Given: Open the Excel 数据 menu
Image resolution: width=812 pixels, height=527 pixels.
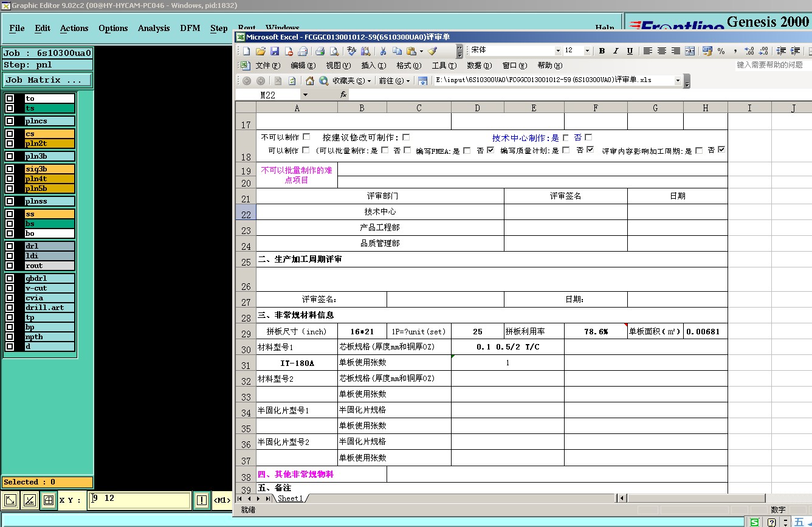Looking at the screenshot, I should [x=479, y=65].
